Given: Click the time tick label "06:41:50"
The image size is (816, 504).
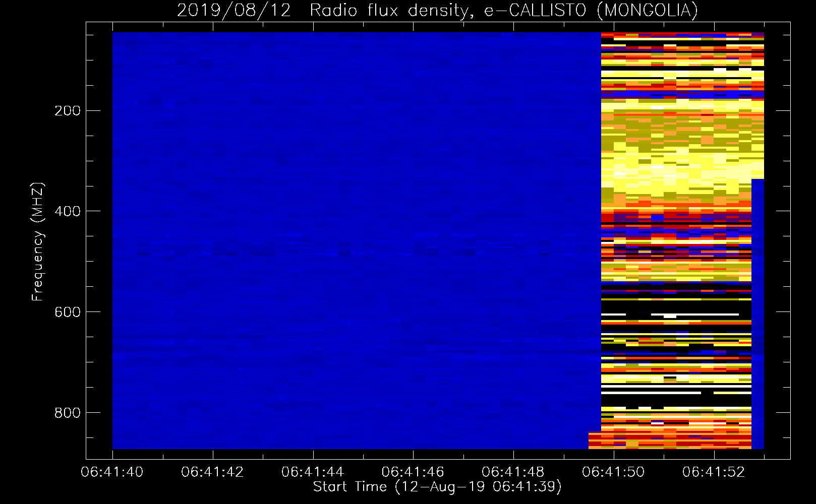Looking at the screenshot, I should [x=614, y=472].
